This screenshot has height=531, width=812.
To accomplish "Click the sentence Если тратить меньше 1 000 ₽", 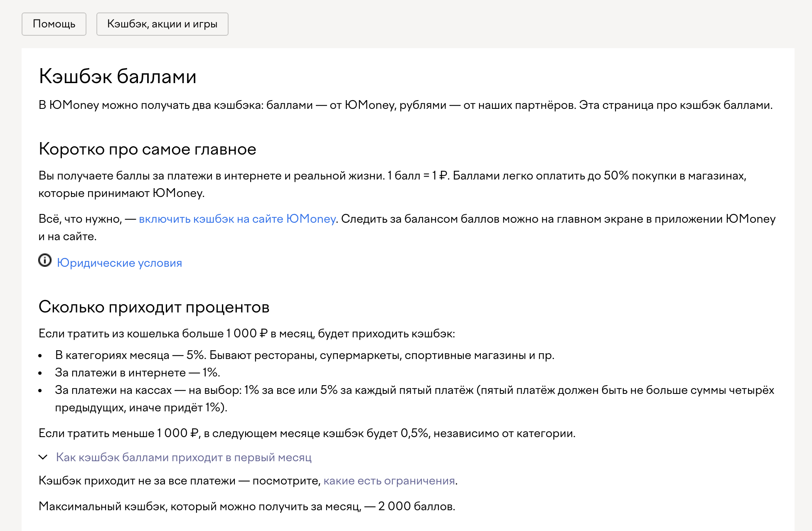I will pos(307,433).
